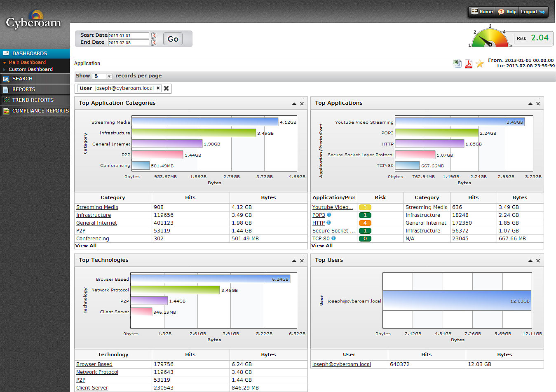Viewport: 556px width, 392px height.
Task: Open the Infrastructure category link
Action: 94,215
